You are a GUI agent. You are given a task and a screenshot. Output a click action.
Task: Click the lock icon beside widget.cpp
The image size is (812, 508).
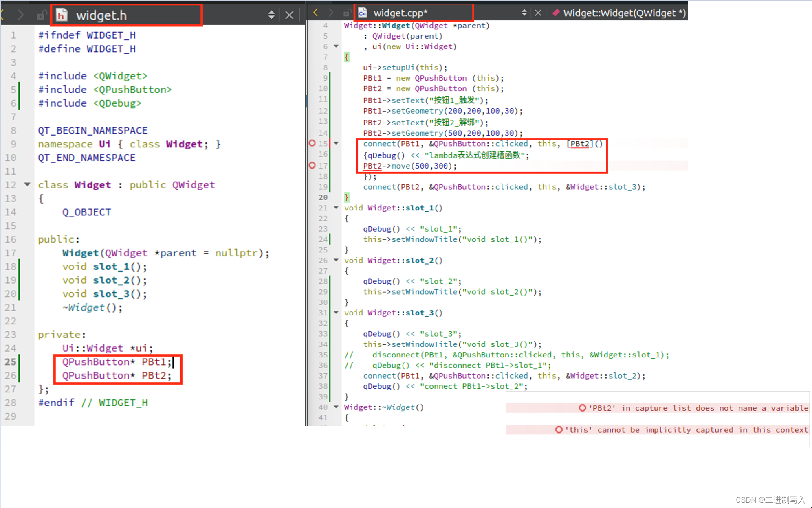(x=347, y=13)
